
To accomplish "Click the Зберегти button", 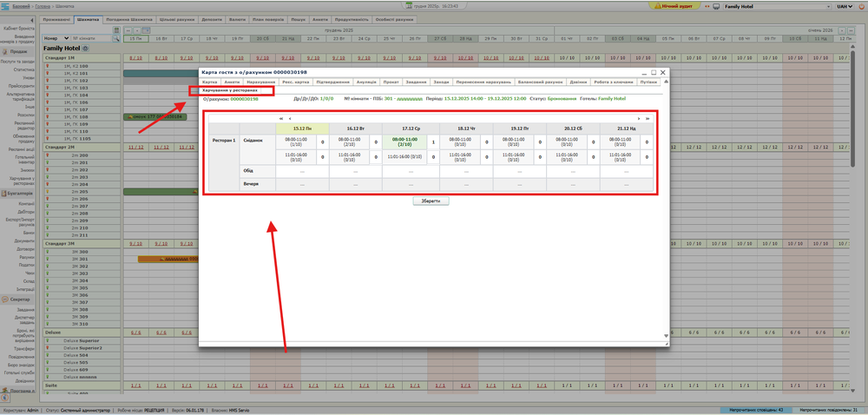I will click(x=431, y=201).
